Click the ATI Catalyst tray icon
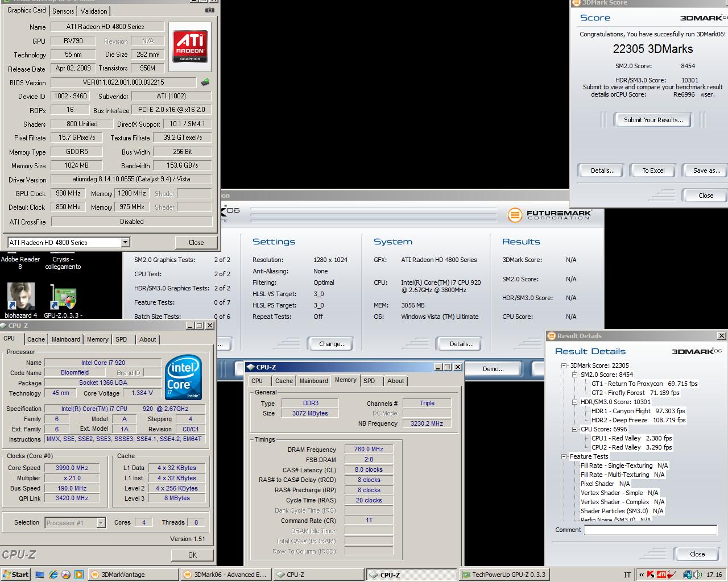Screen dimensions: 728x582 pyautogui.click(x=661, y=575)
